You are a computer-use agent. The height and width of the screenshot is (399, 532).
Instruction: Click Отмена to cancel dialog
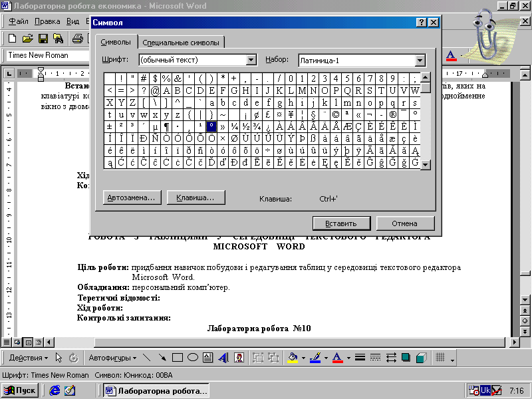(405, 223)
